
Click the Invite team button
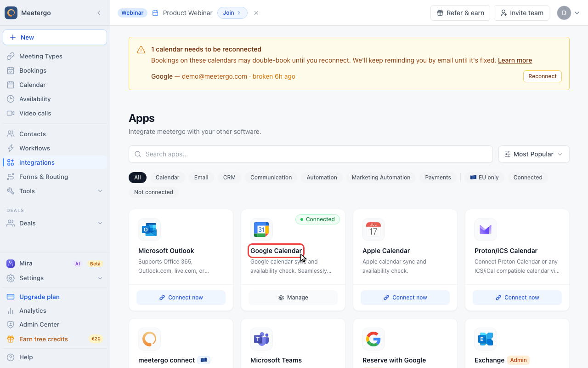tap(522, 13)
